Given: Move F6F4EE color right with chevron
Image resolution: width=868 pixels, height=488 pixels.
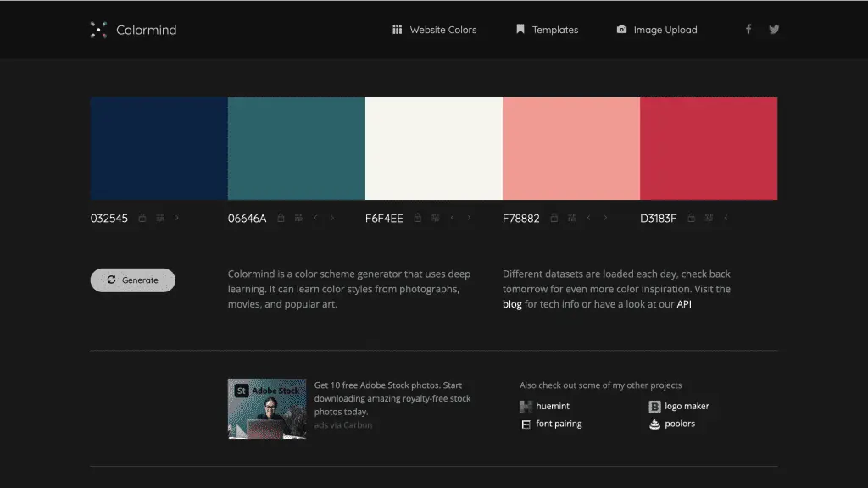Looking at the screenshot, I should 469,218.
